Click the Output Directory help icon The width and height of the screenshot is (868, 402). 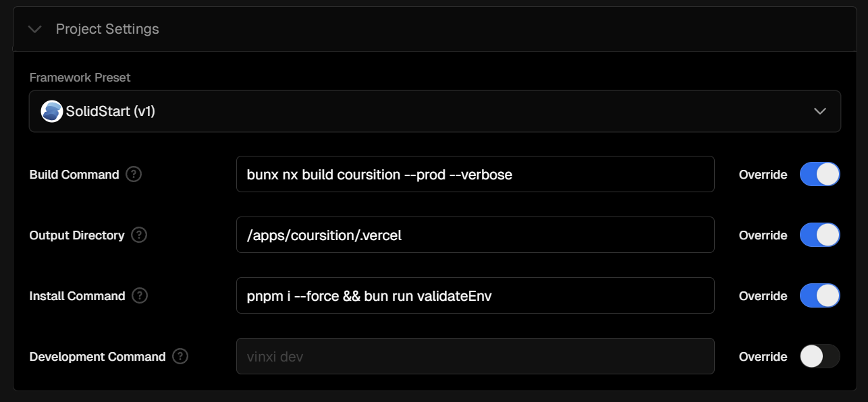(139, 235)
